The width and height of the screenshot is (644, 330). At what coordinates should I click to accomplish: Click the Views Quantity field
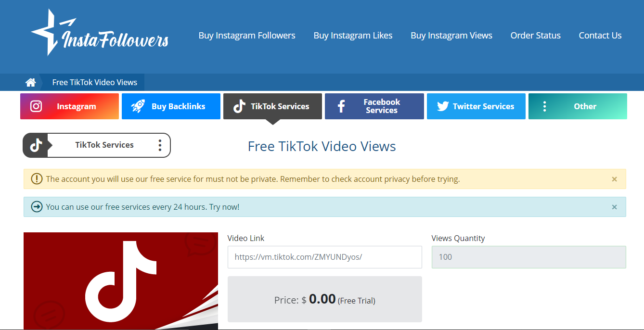pos(529,257)
